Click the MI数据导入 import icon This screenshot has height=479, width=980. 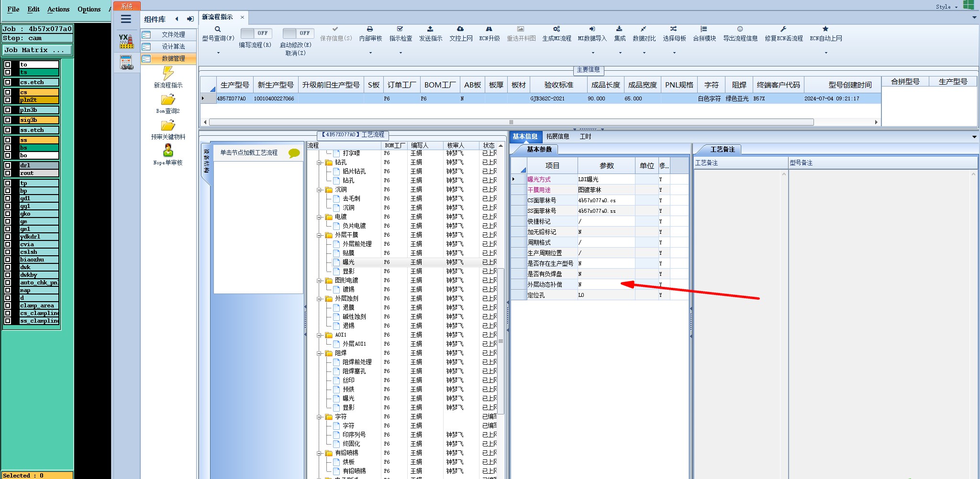click(592, 29)
